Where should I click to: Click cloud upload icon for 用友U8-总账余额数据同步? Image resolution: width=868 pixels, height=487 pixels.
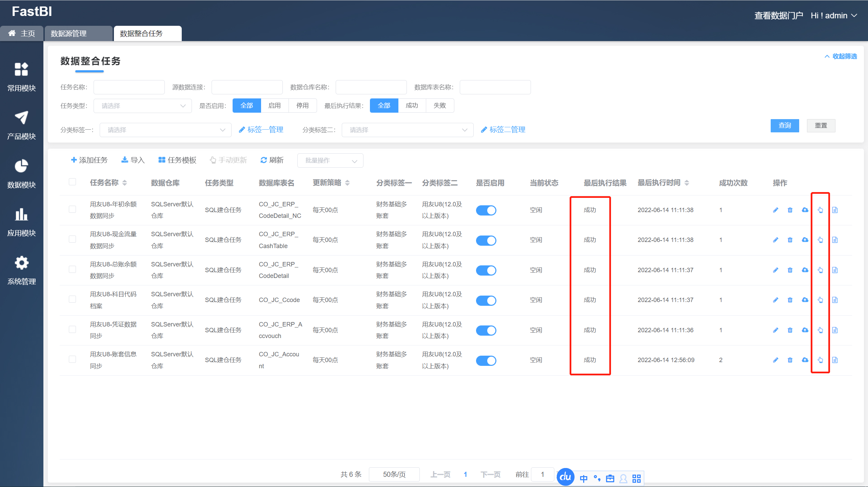tap(805, 270)
